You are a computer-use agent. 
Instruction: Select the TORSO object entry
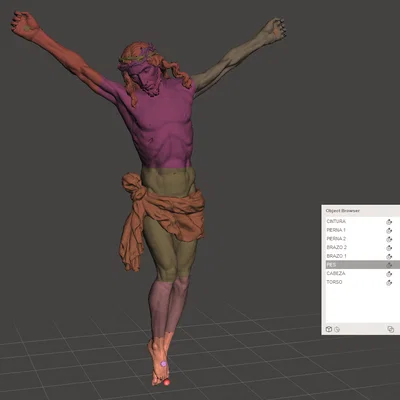click(x=362, y=282)
